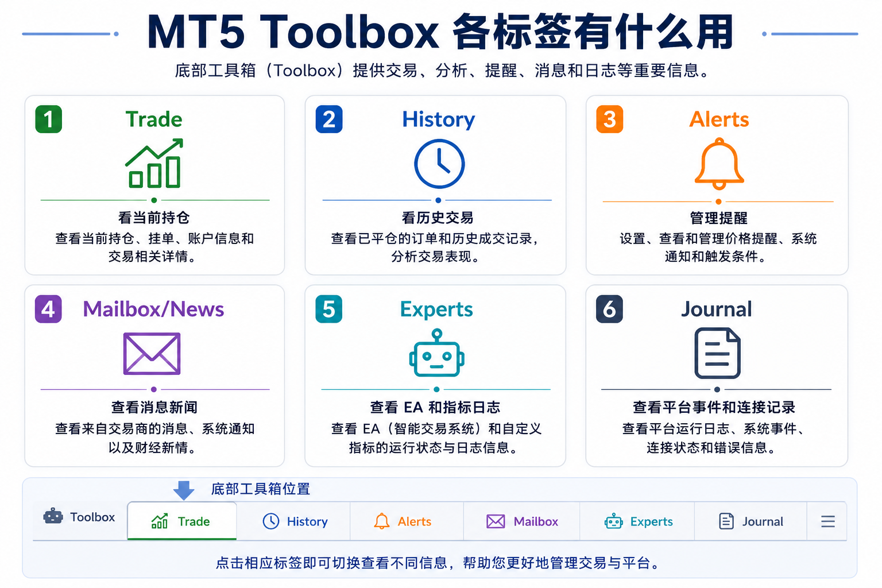
Task: Click the 查看平台事件和连接记录 subtitle
Action: [x=714, y=407]
